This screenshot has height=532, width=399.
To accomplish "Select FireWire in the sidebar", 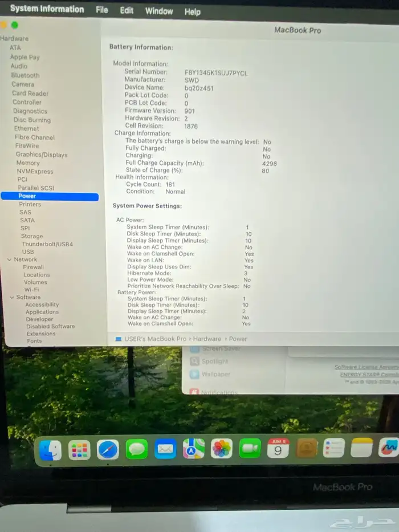I will [x=27, y=146].
